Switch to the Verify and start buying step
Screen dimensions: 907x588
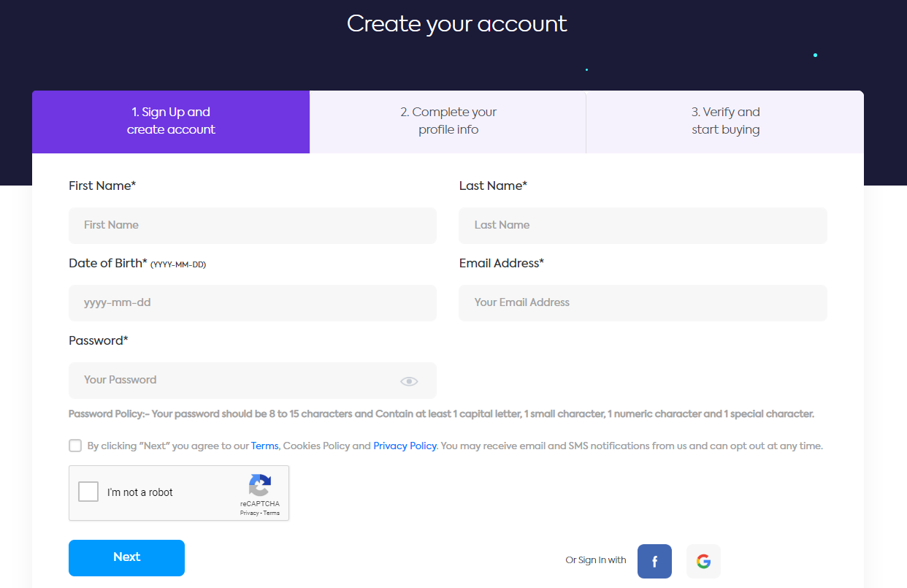[725, 121]
